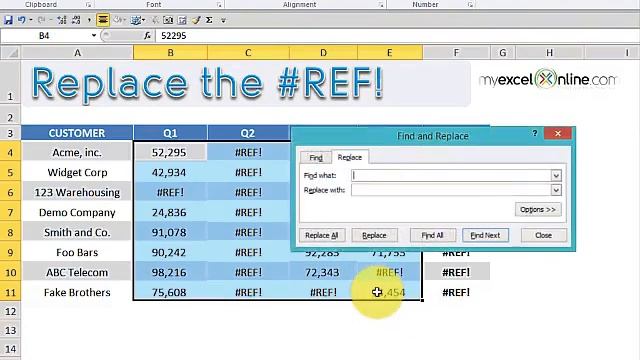Viewport: 640px width, 360px height.
Task: Select the #REF! cell in Q1 column
Action: click(x=170, y=192)
